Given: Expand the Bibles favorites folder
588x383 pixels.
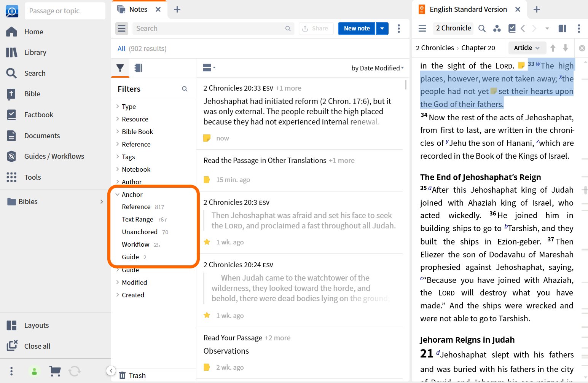Looking at the screenshot, I should click(102, 202).
